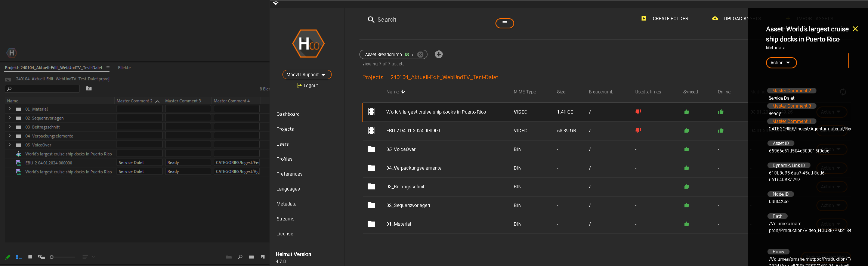This screenshot has height=266, width=868.
Task: Switch the project panel to list view
Action: coord(19,257)
